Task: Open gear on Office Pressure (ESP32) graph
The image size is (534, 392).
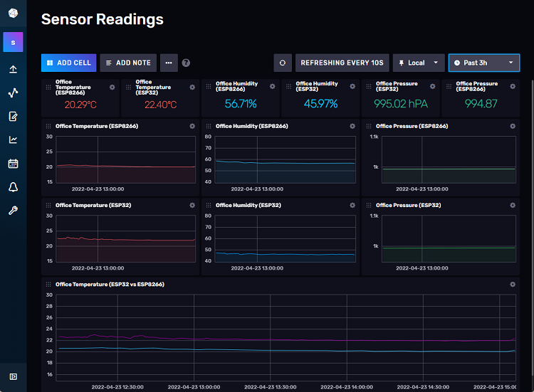Action: point(513,205)
